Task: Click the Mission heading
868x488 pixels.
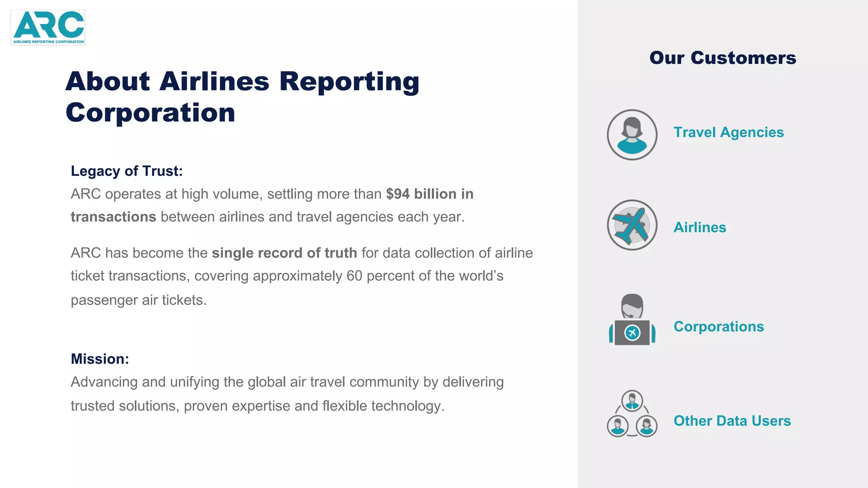Action: [100, 359]
